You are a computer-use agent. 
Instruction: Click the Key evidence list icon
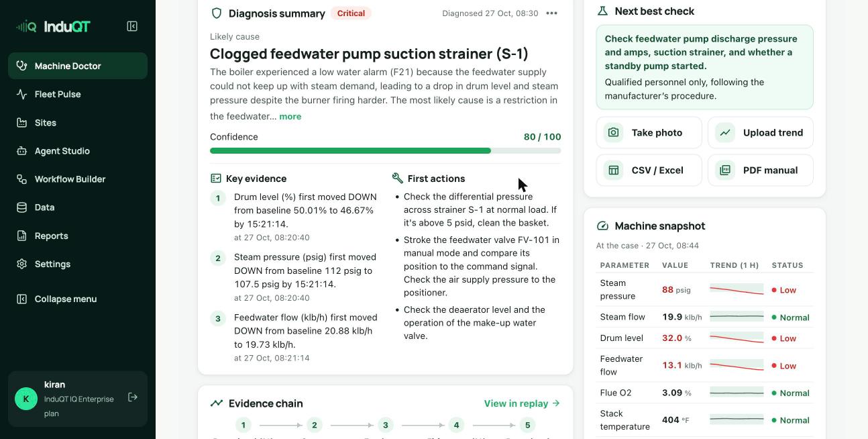216,179
